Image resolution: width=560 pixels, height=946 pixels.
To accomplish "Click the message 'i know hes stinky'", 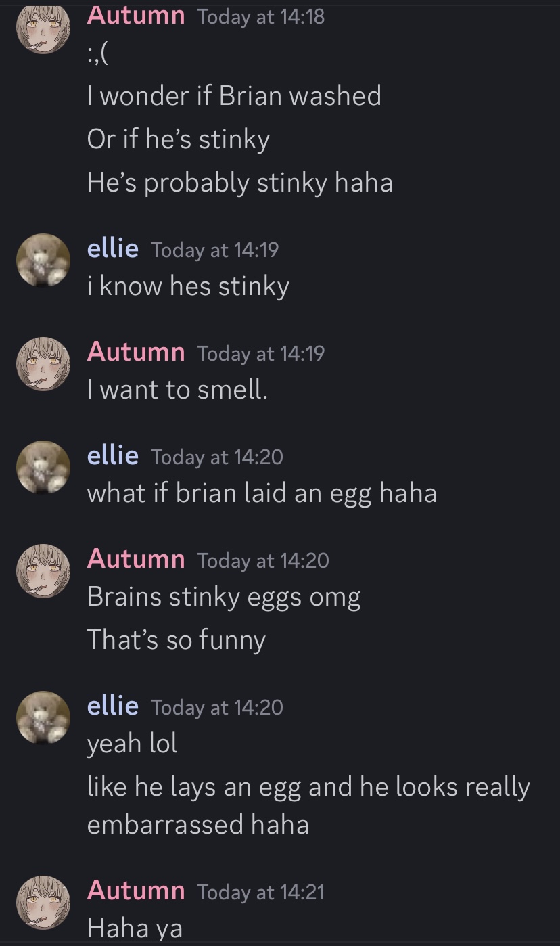I will tap(188, 287).
